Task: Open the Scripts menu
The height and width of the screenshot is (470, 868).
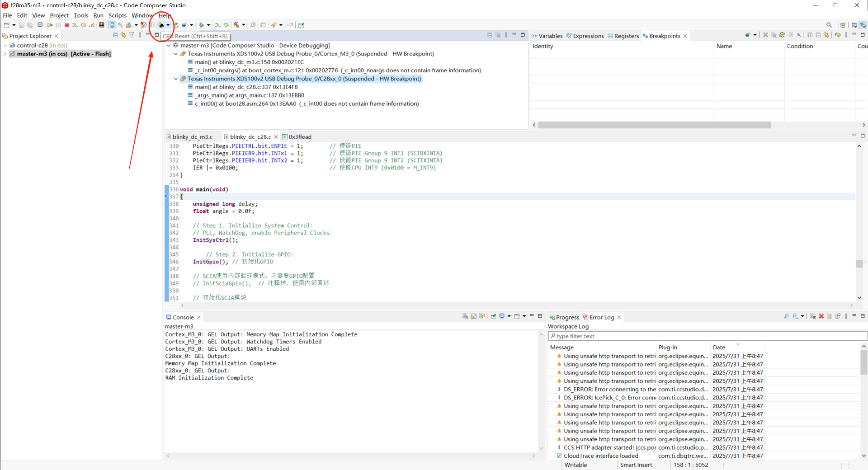Action: click(x=117, y=15)
